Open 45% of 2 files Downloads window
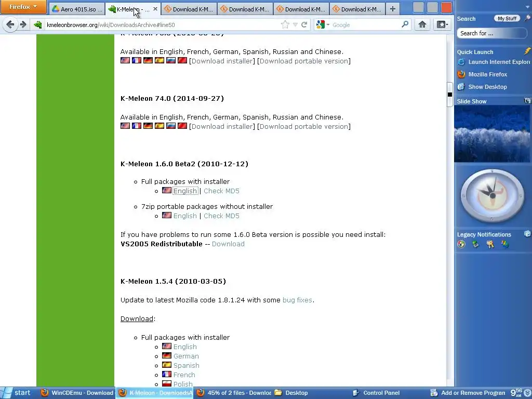The width and height of the screenshot is (532, 399). click(234, 393)
